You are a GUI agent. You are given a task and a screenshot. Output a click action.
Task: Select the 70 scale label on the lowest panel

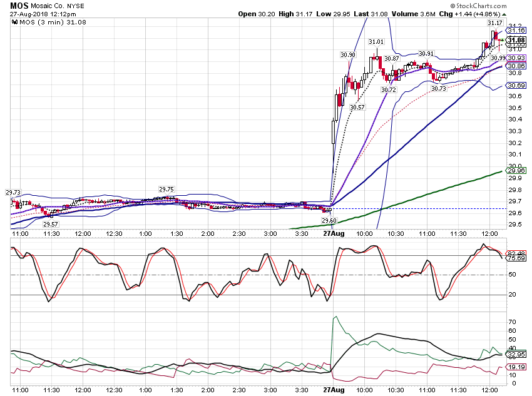click(x=513, y=322)
